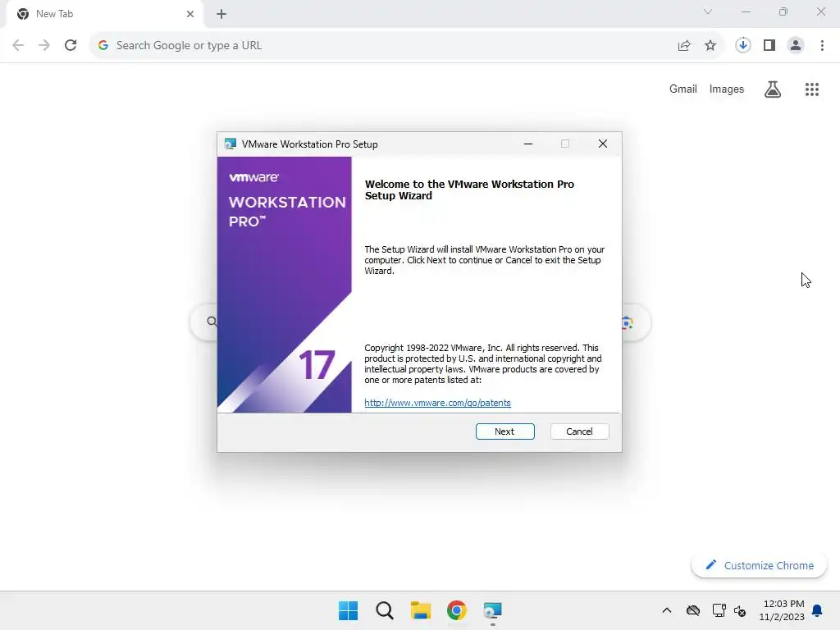This screenshot has width=840, height=630.
Task: Minimize the Chrome window
Action: pos(746,11)
